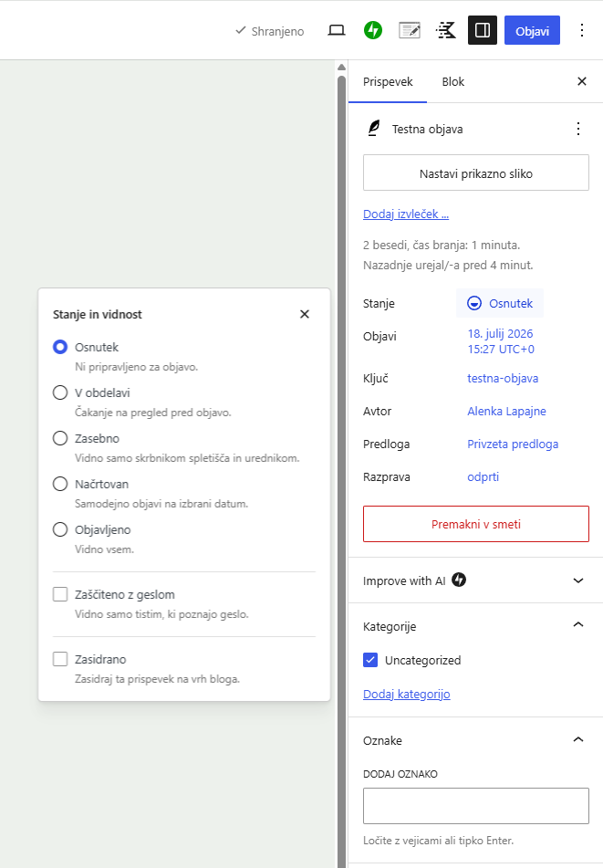Open the Privzeta predloga template selector
Image resolution: width=603 pixels, height=868 pixels.
[x=513, y=444]
